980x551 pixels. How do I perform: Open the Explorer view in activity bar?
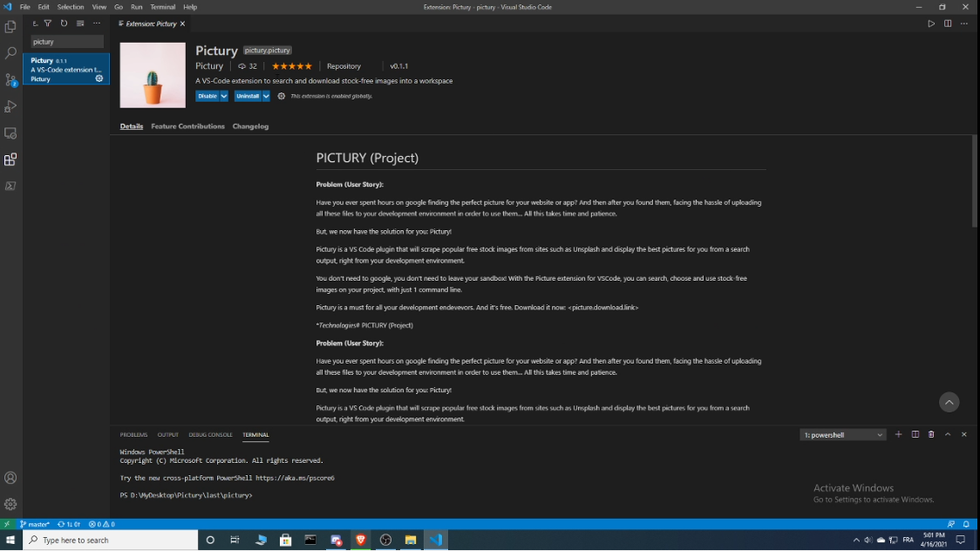10,26
